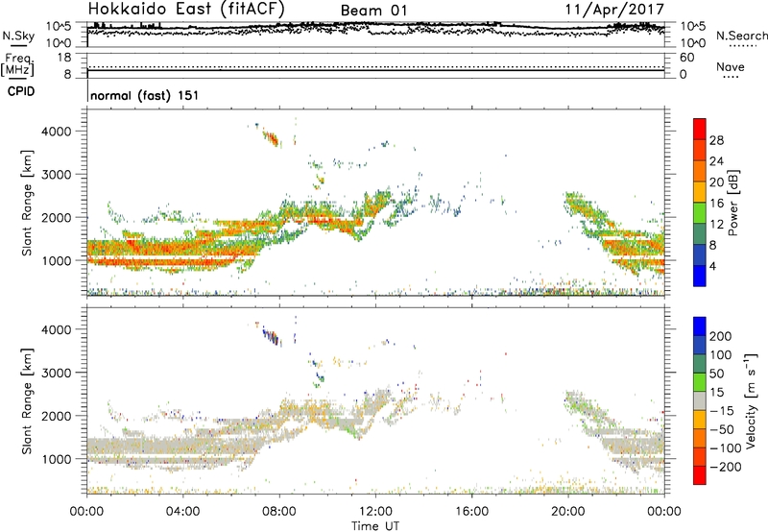The height and width of the screenshot is (532, 768).
Task: Click the date '11/Apr/2017'
Action: pos(614,10)
